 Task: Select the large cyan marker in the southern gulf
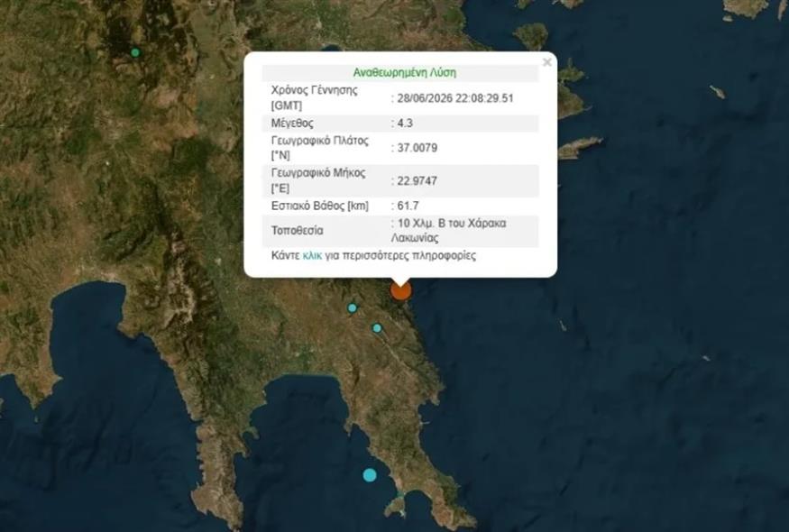[x=370, y=474]
